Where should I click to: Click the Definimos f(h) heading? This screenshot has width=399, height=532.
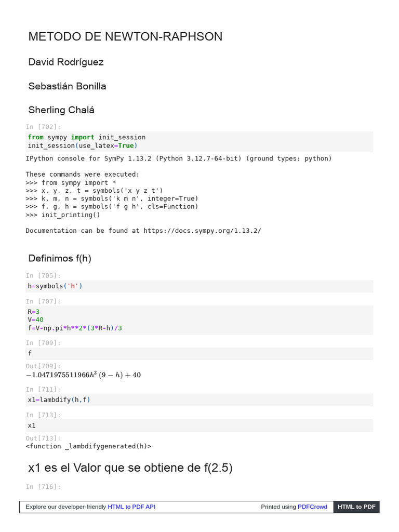pyautogui.click(x=60, y=258)
